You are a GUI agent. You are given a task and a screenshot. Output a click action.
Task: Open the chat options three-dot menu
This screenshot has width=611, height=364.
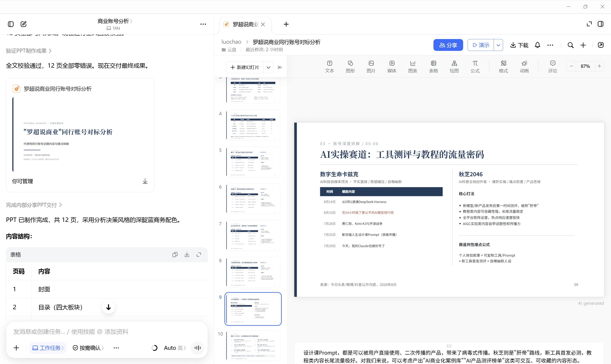click(x=203, y=24)
